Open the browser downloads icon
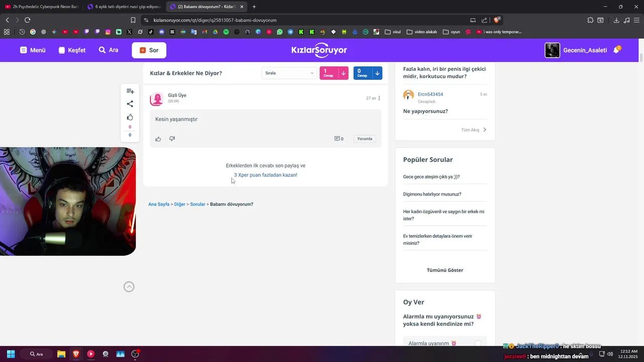The image size is (644, 362). pyautogui.click(x=616, y=20)
